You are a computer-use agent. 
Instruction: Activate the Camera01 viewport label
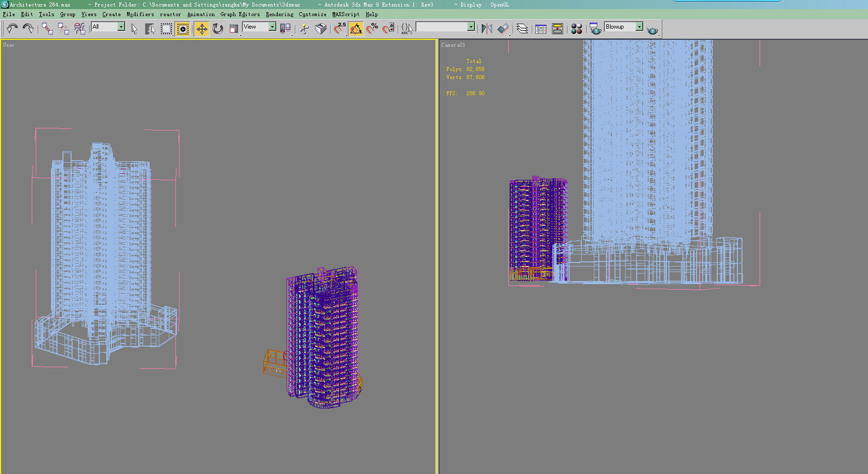pos(453,45)
